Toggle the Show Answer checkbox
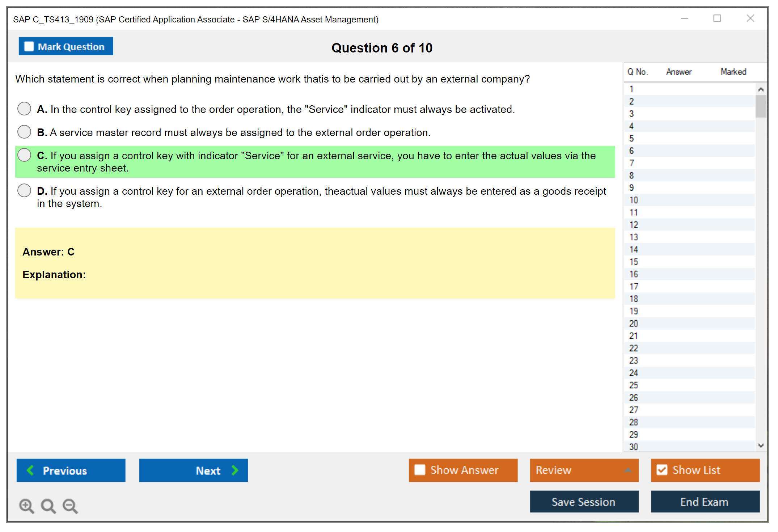Viewport: 778px width, 532px height. [x=420, y=470]
